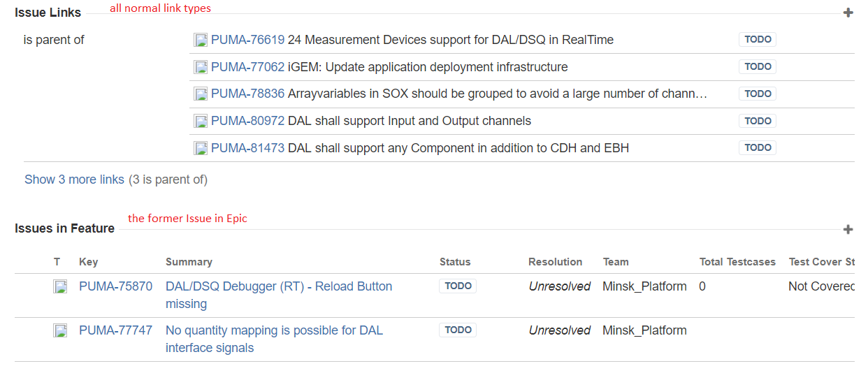Click TODO status badge in PUMA-75870 row
This screenshot has height=366, width=868.
tap(458, 286)
